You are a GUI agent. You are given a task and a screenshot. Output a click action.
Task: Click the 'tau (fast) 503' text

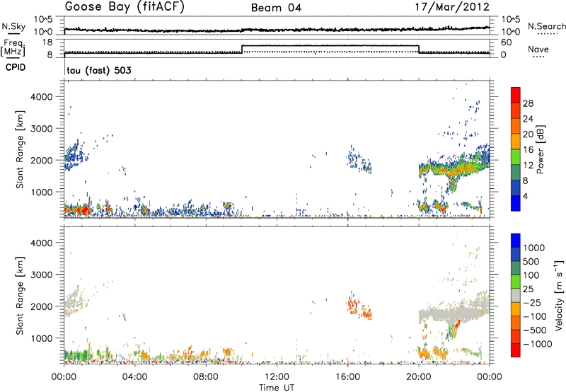pyautogui.click(x=99, y=70)
